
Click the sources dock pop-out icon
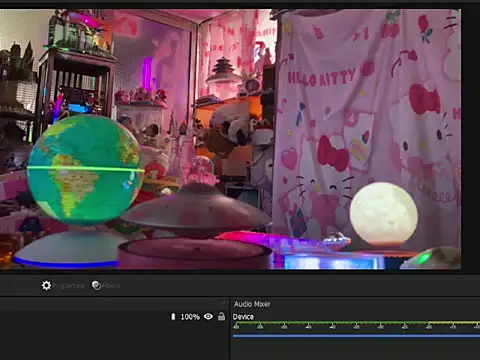(x=223, y=303)
